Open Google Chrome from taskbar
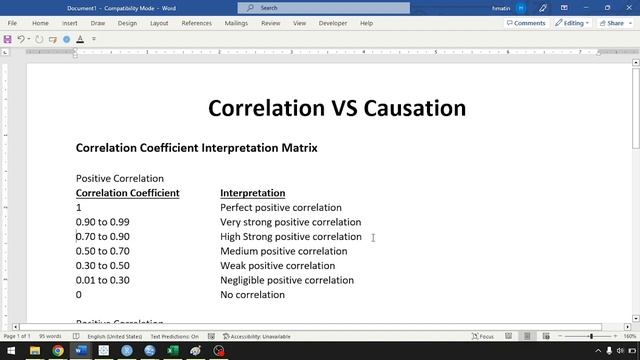640x360 pixels. [58, 351]
